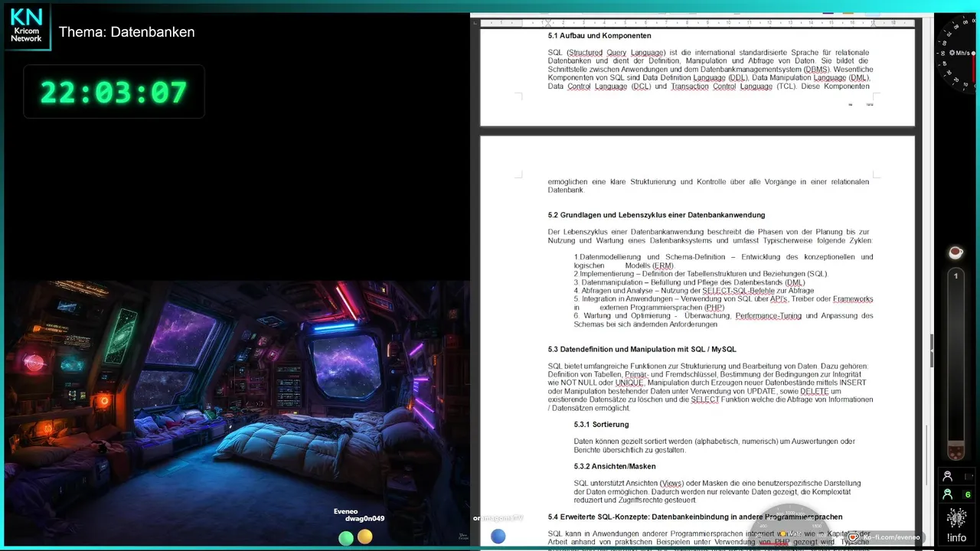Click the green viewer count '6'
Screen dimensions: 980x551
click(968, 495)
